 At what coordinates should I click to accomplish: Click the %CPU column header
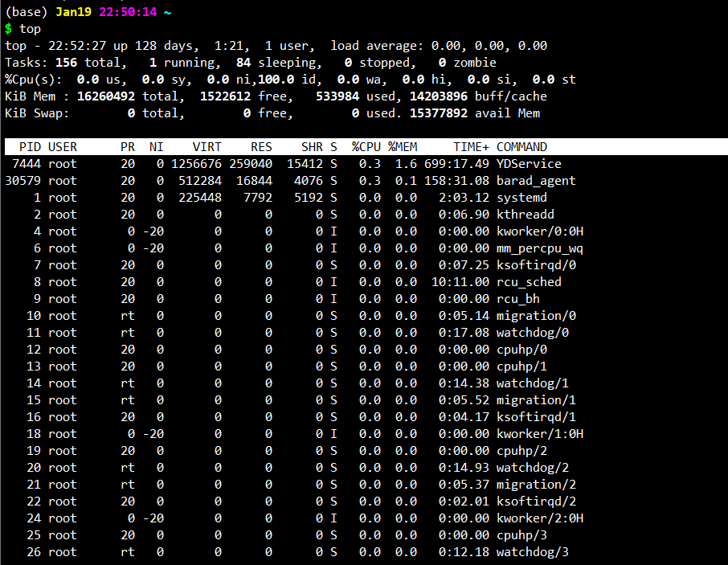(x=366, y=147)
